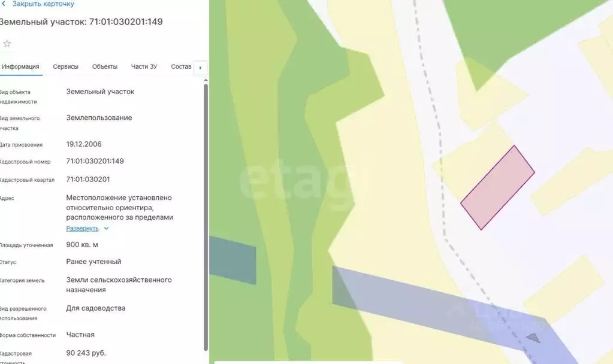Image resolution: width=613 pixels, height=364 pixels.
Task: Open the Информация tab
Action: point(20,67)
